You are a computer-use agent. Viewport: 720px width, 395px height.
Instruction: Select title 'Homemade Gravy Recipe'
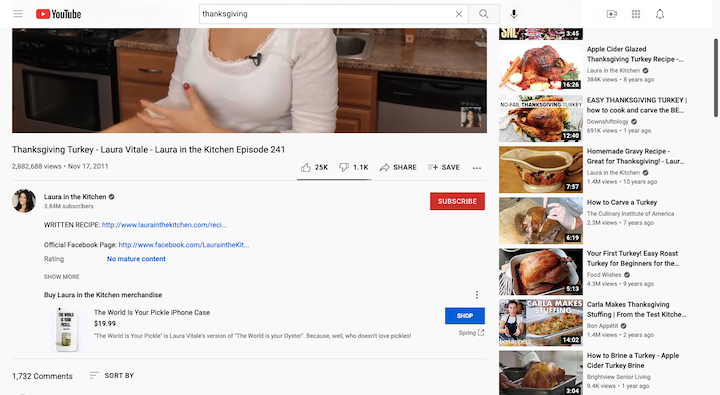click(x=636, y=156)
